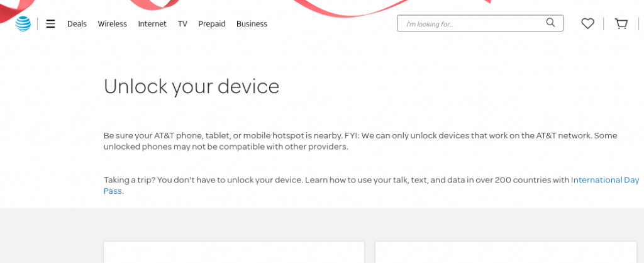Open the heart-shaped saved items icon
Viewport: 644px width, 263px height.
pyautogui.click(x=587, y=24)
